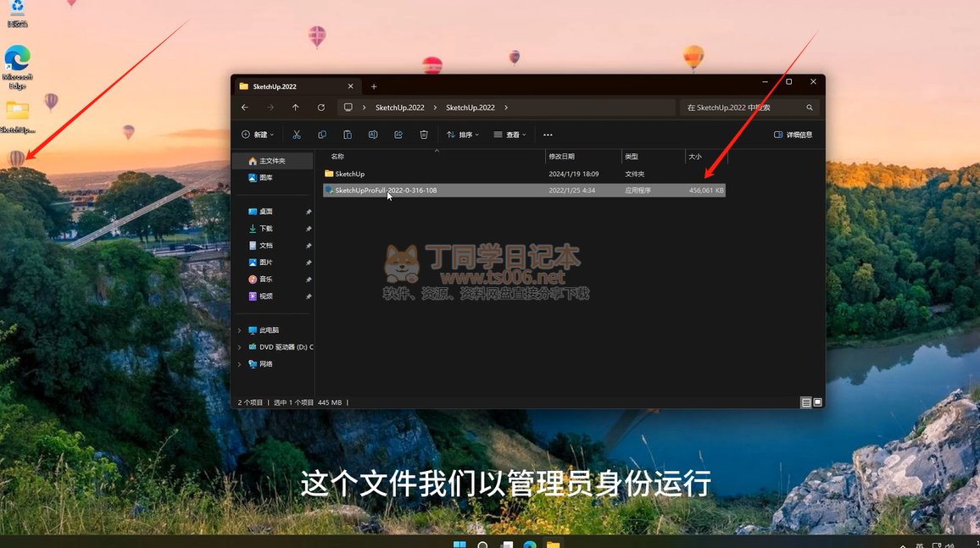The width and height of the screenshot is (980, 548).
Task: Select the SketchUp folder row
Action: (x=524, y=174)
